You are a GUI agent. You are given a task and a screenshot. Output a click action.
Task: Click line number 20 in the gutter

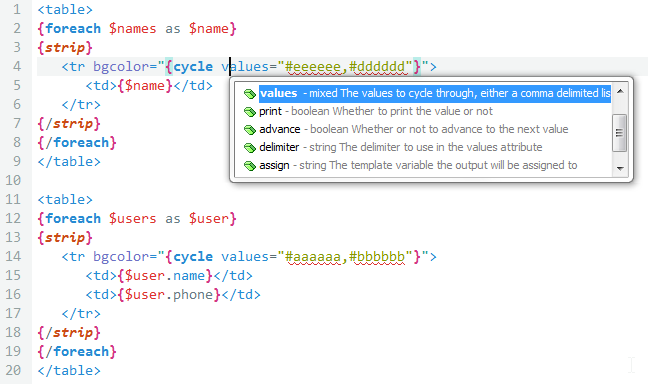point(13,370)
